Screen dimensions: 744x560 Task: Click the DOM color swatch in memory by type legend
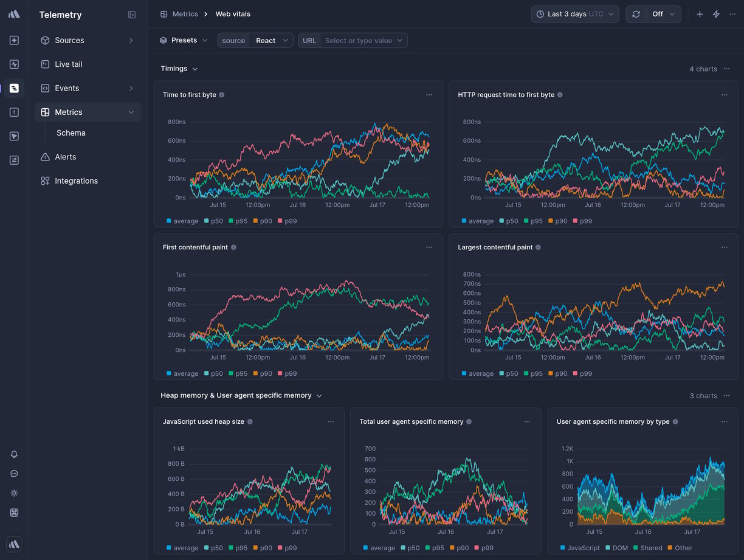coord(607,548)
